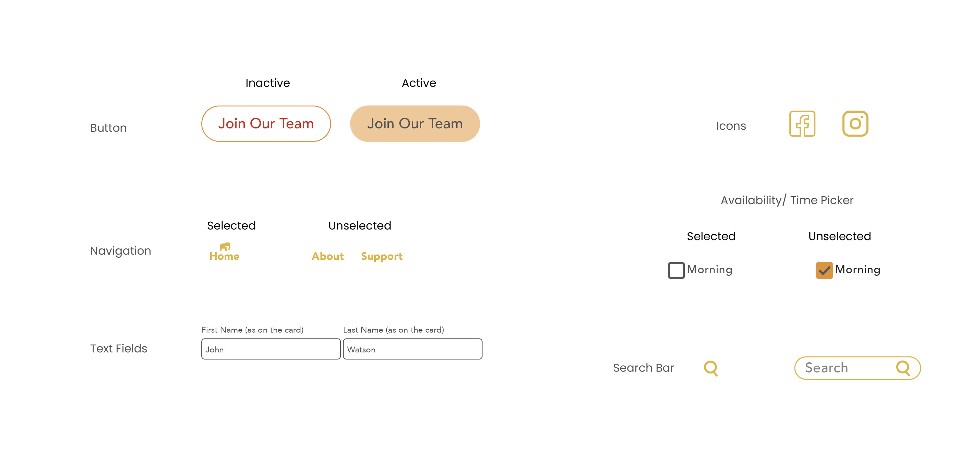
Task: Focus the First Name field containing John
Action: tap(271, 349)
